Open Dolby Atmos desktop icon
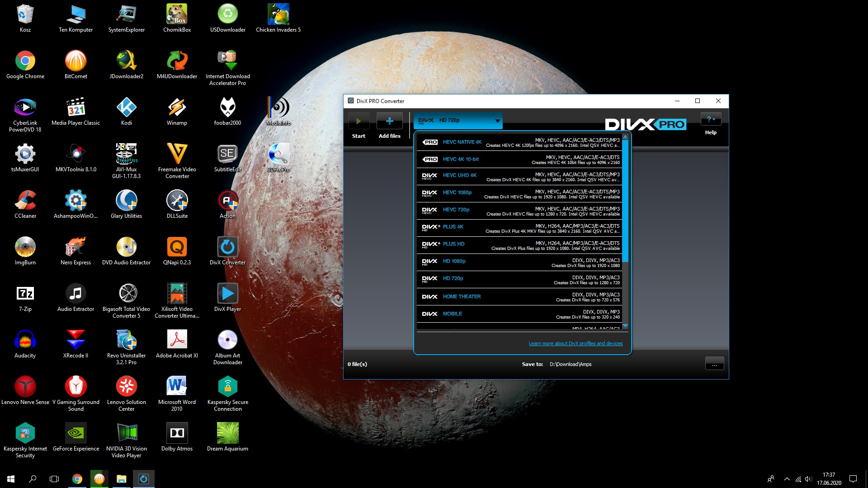868x488 pixels. 177,437
